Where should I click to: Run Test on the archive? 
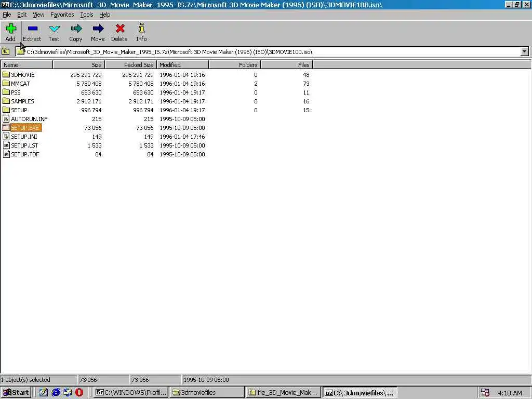54,29
